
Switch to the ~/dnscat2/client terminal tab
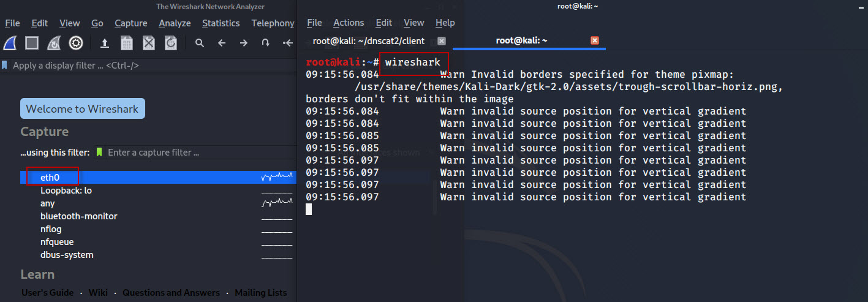(368, 40)
